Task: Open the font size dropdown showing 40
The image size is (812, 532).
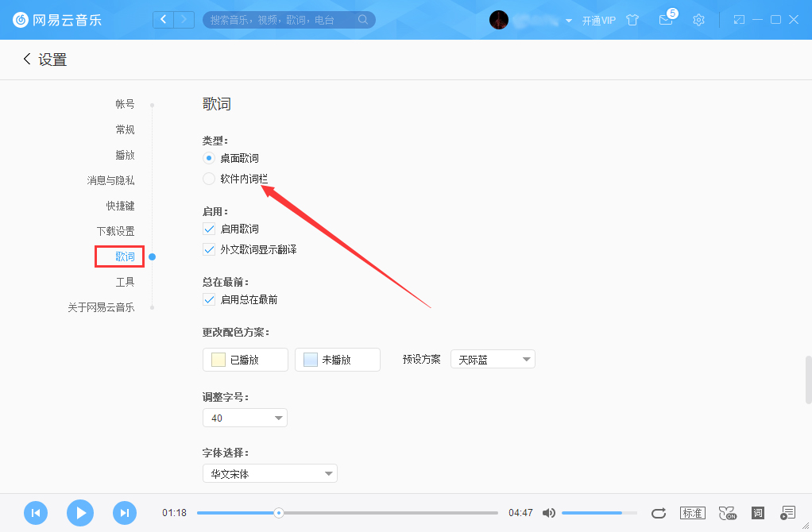Action: point(244,417)
